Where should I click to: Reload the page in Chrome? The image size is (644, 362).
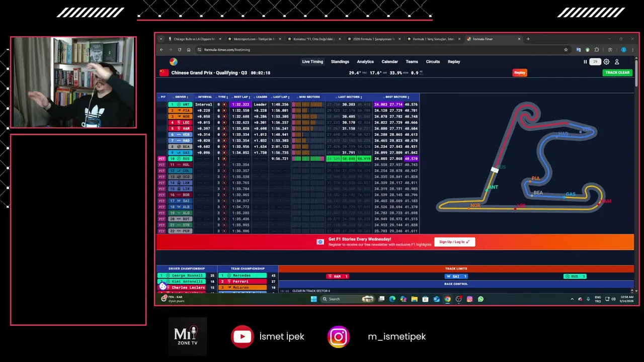[x=180, y=50]
